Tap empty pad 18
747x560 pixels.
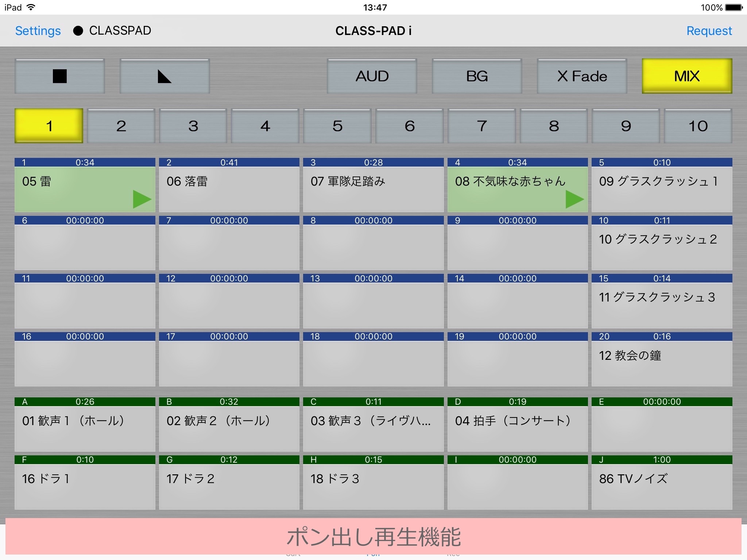click(373, 359)
